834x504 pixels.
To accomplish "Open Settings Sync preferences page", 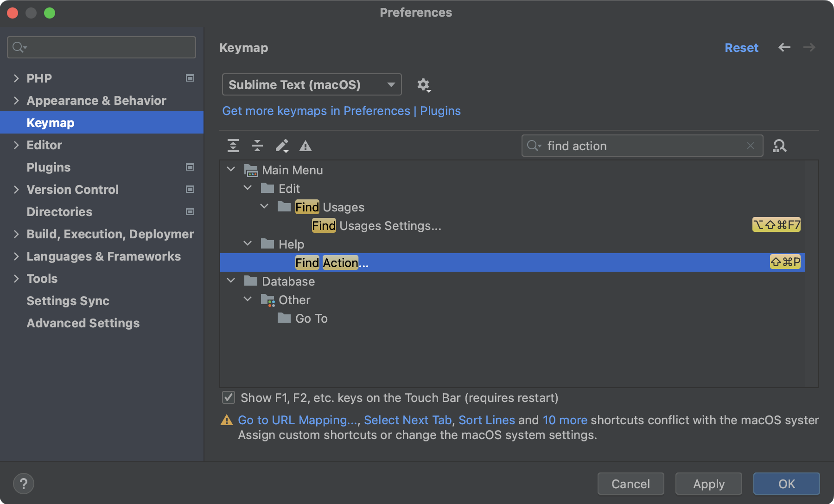I will coord(68,301).
